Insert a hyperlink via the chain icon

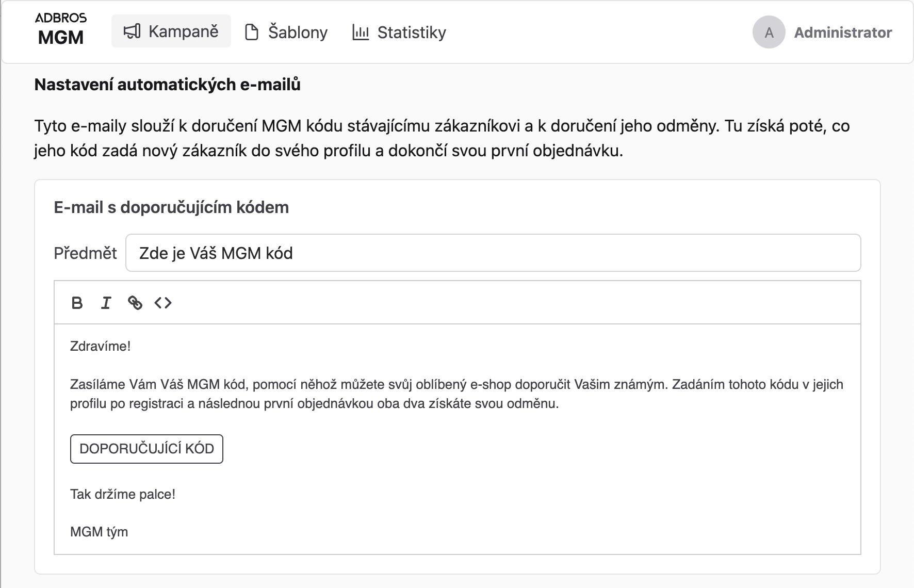135,303
